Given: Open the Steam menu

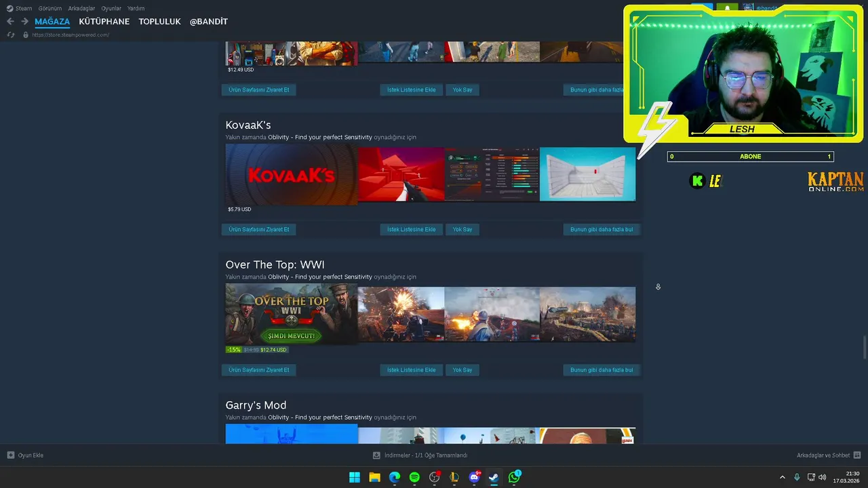Looking at the screenshot, I should pyautogui.click(x=24, y=8).
